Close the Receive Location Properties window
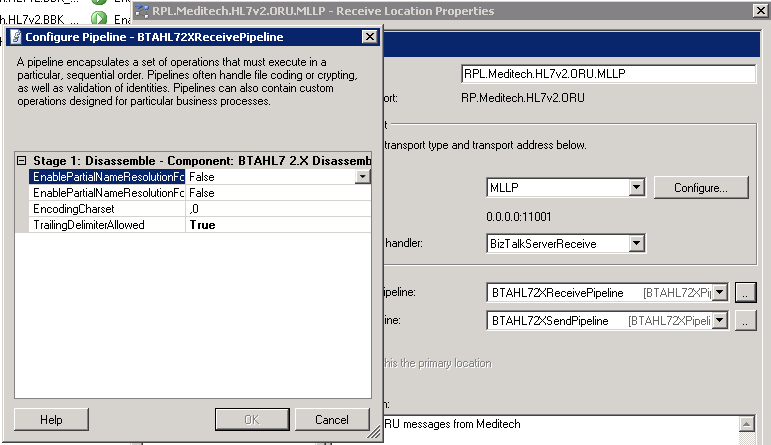The width and height of the screenshot is (771, 445). tap(760, 10)
